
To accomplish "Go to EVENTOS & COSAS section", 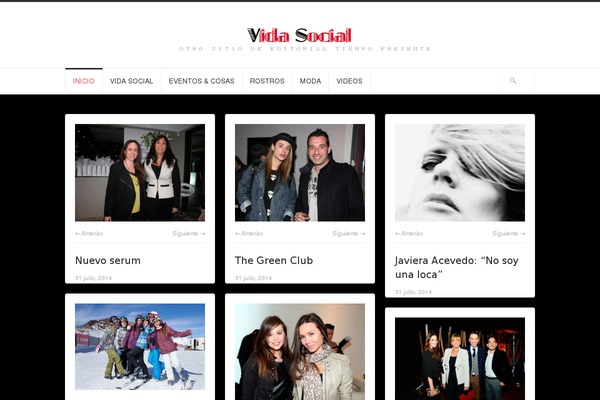I will click(x=201, y=81).
